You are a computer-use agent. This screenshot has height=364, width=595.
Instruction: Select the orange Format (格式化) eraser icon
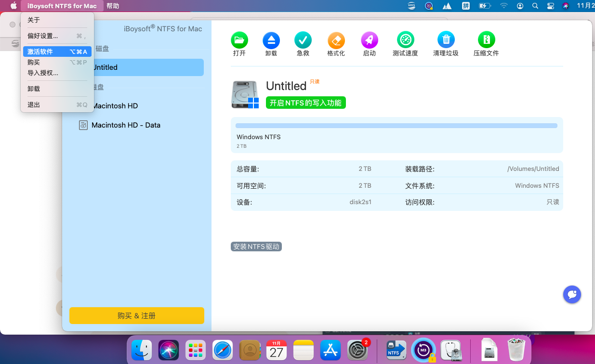tap(336, 39)
